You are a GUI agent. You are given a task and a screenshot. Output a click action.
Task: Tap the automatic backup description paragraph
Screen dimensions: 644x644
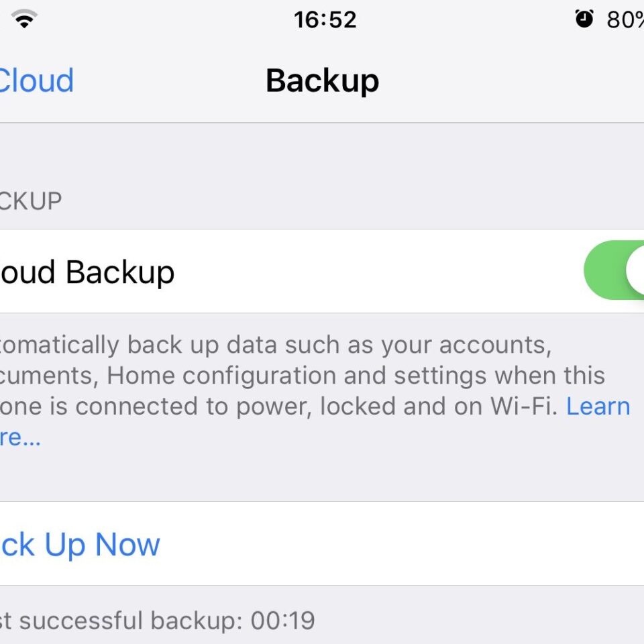[315, 390]
